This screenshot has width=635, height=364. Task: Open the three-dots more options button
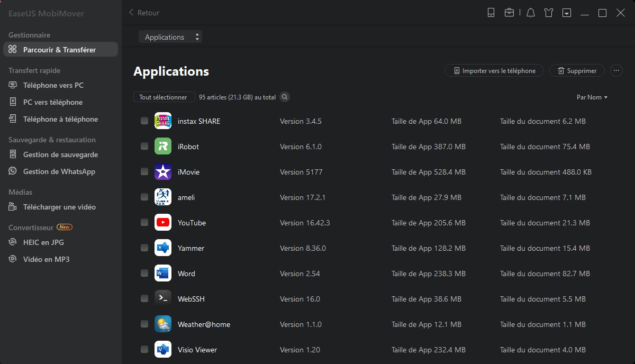[616, 70]
